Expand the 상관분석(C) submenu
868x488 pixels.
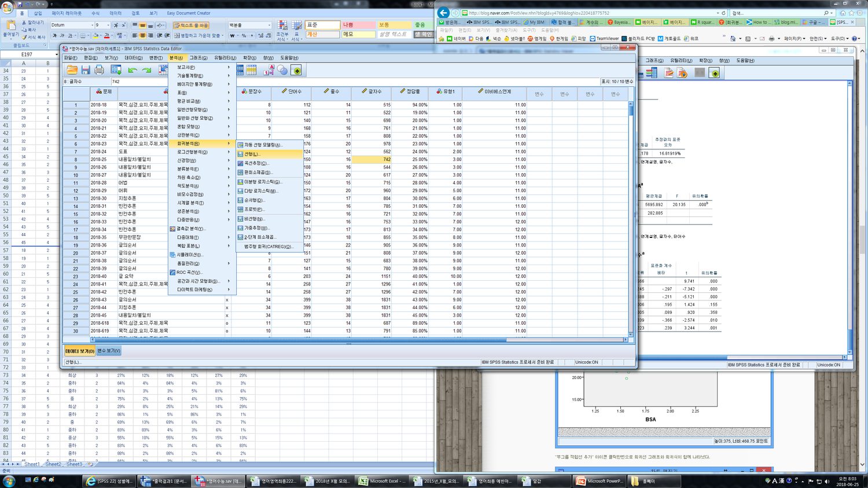coord(203,135)
